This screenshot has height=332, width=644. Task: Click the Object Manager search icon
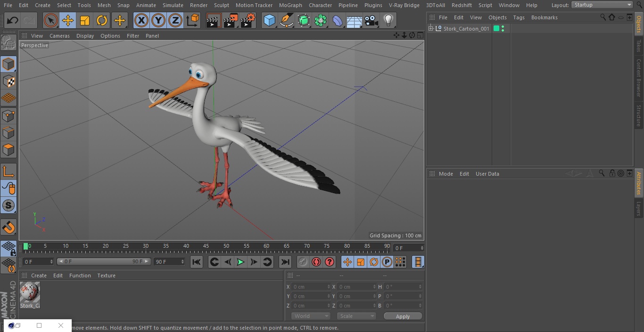click(x=603, y=17)
